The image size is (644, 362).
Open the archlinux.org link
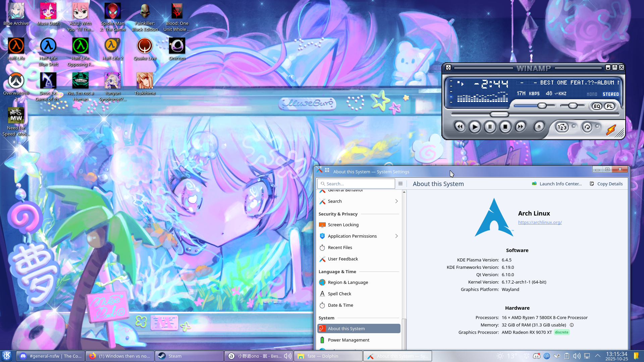pyautogui.click(x=540, y=222)
